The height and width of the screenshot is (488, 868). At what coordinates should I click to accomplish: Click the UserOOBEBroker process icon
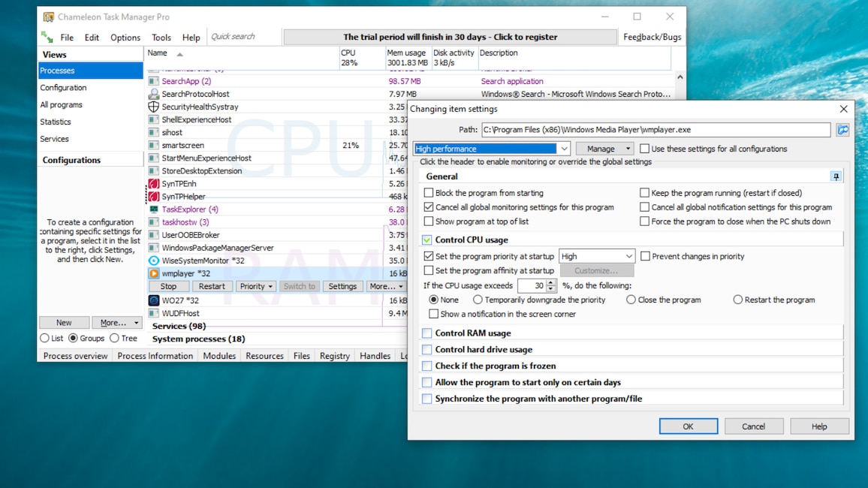coord(154,235)
